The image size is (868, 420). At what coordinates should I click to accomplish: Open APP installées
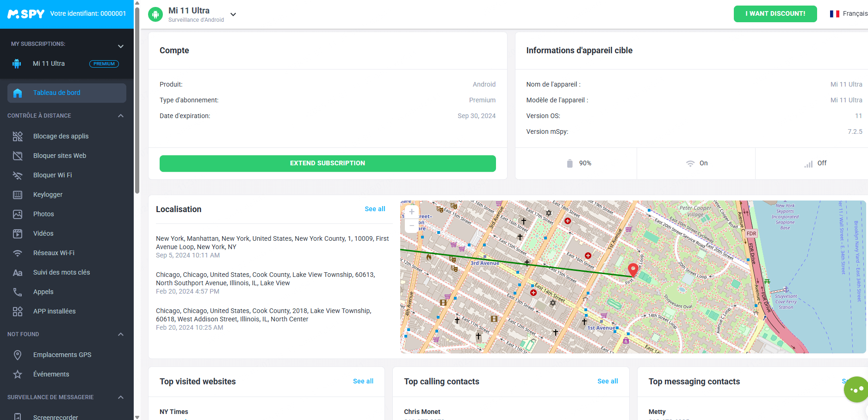pos(54,311)
